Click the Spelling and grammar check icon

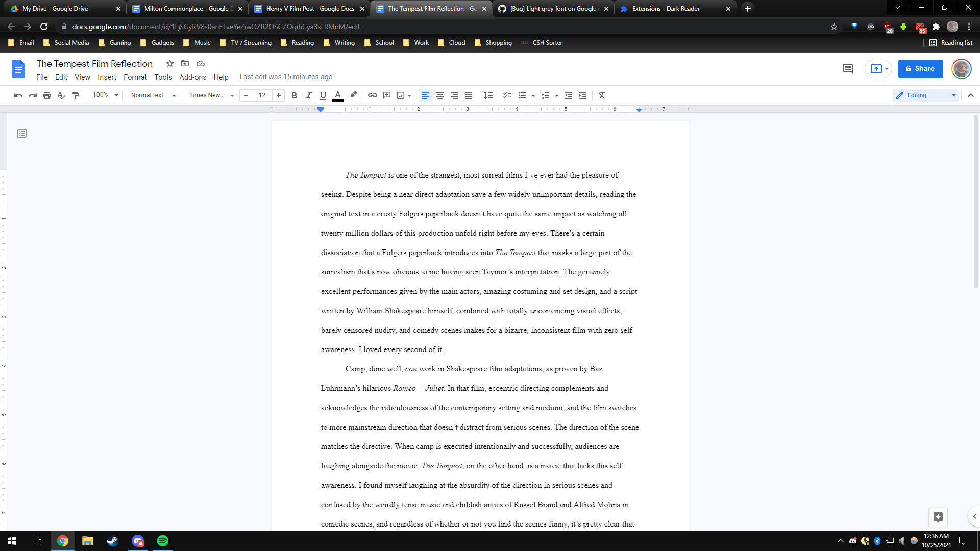(x=61, y=95)
